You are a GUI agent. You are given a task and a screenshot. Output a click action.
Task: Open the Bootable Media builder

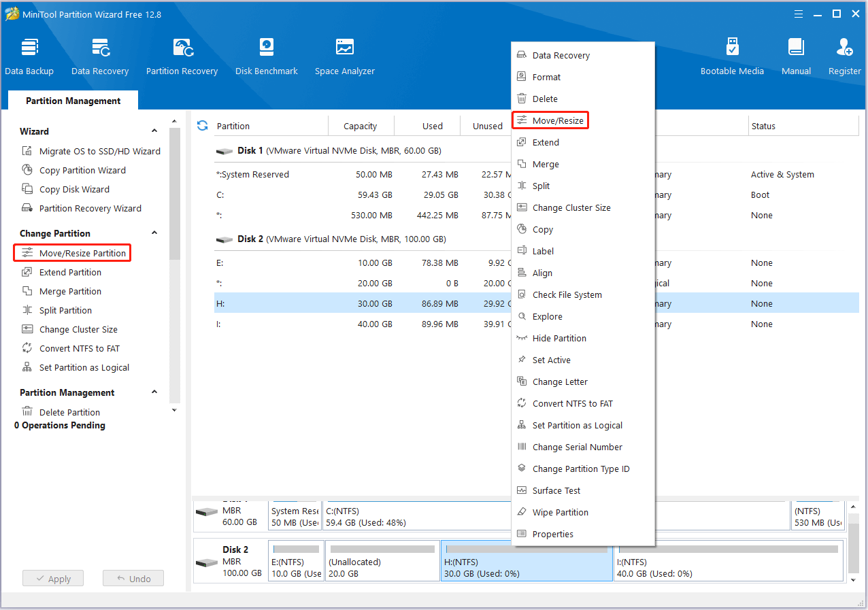click(x=732, y=56)
